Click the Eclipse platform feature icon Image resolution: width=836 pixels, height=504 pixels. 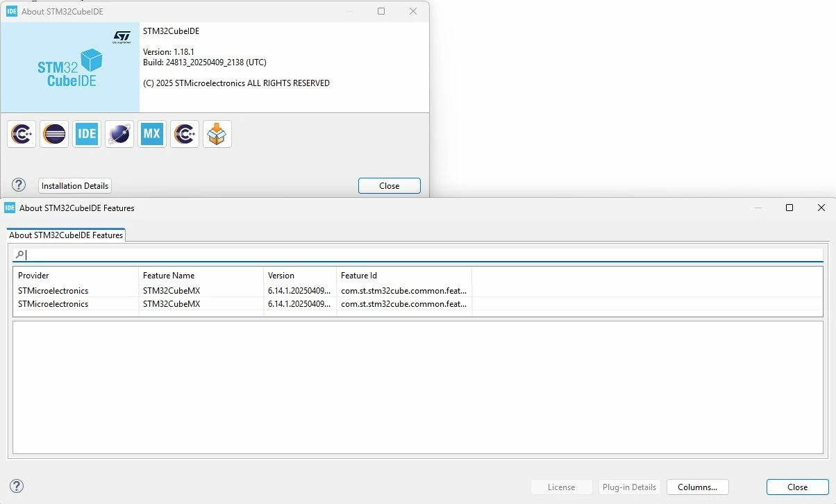[54, 134]
